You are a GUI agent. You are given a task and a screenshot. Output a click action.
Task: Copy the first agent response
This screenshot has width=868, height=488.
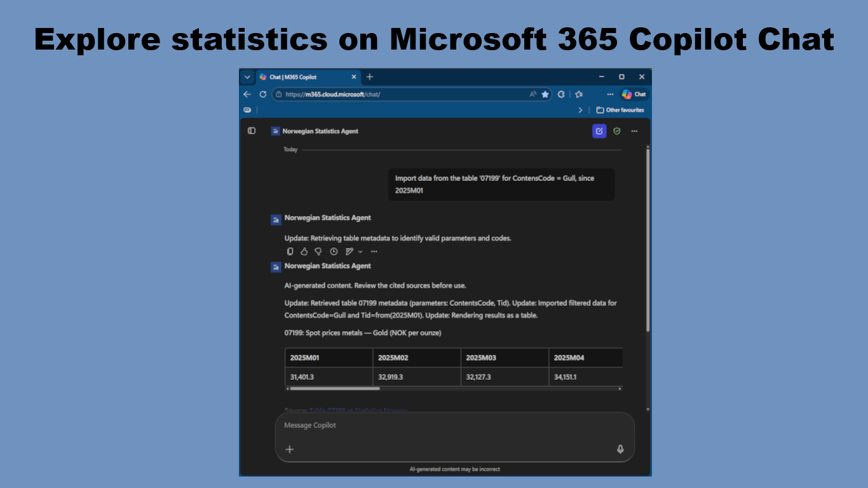click(290, 251)
